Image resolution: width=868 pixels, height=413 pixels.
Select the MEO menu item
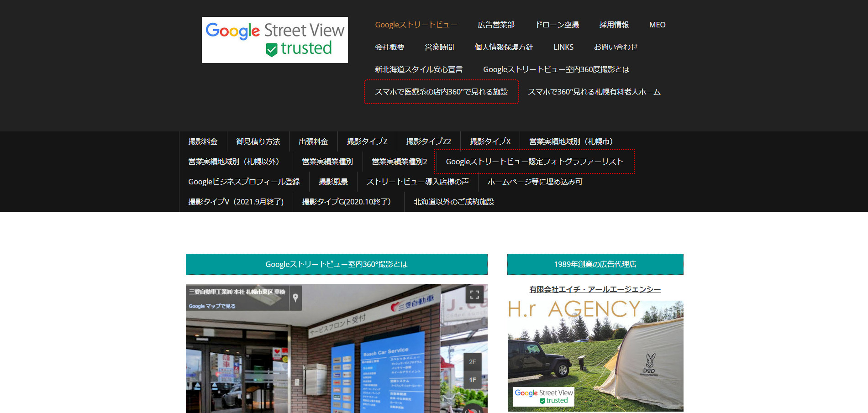pos(658,25)
